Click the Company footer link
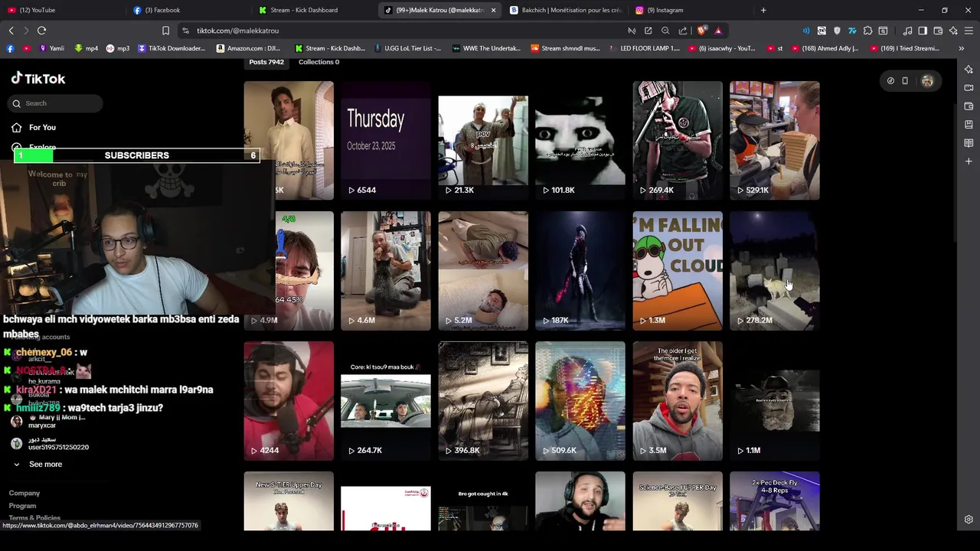980x551 pixels. (24, 494)
